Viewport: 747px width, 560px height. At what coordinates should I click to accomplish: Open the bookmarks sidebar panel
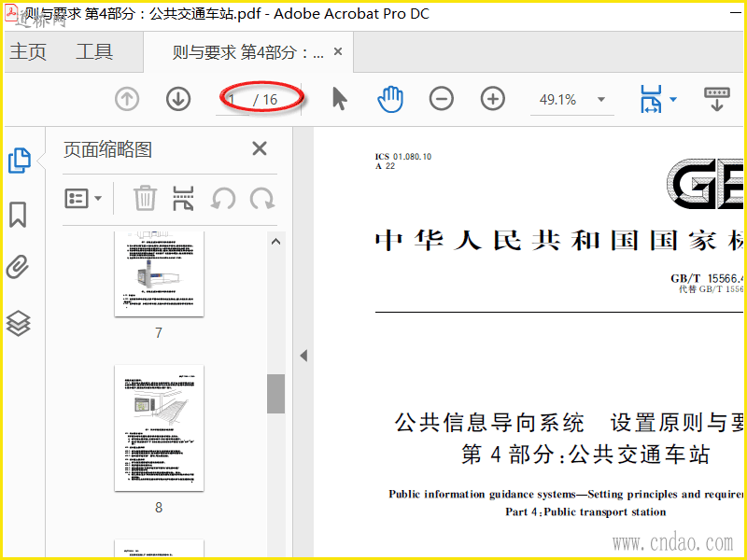tap(18, 215)
